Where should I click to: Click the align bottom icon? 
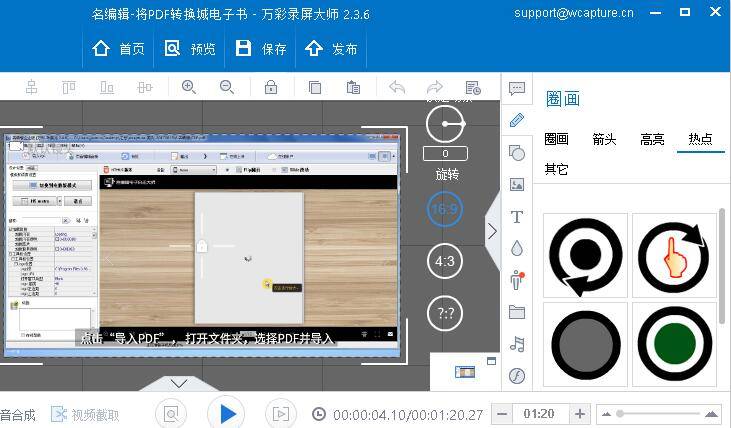tap(107, 87)
